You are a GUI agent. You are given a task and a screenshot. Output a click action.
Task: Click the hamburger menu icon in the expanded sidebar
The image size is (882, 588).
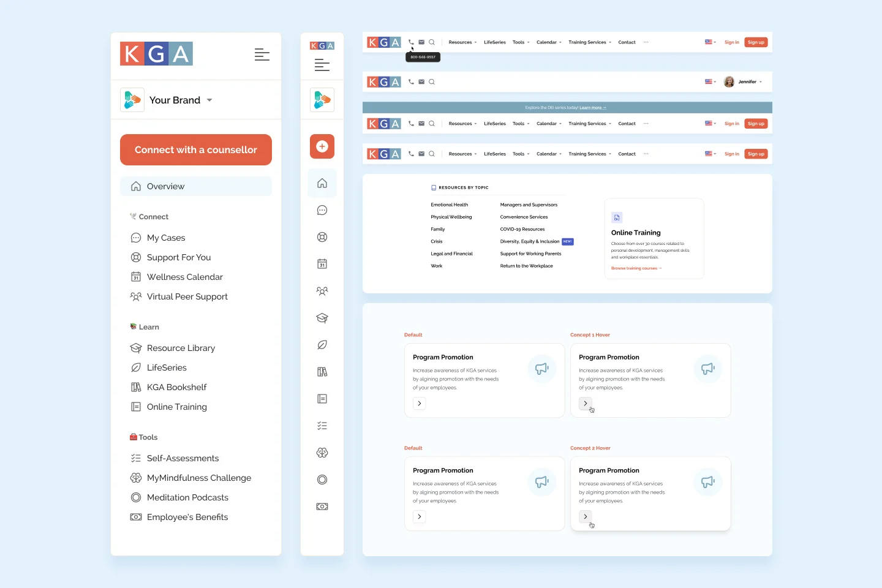tap(262, 55)
